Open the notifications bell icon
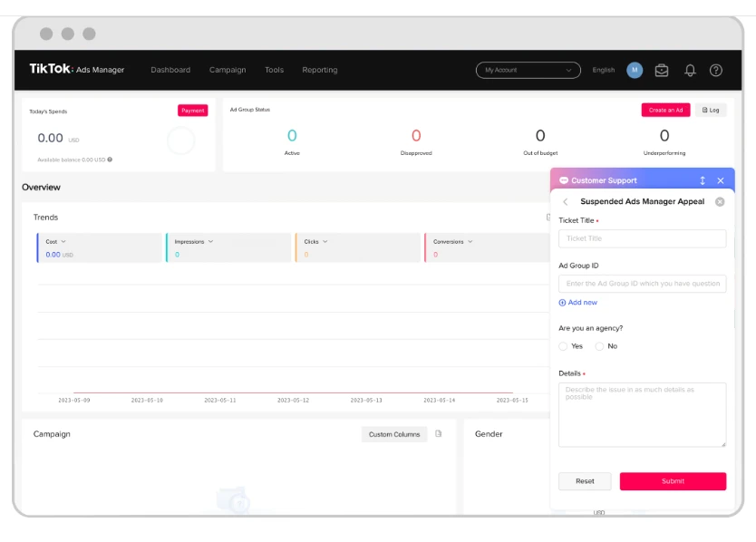This screenshot has height=542, width=756. 690,71
